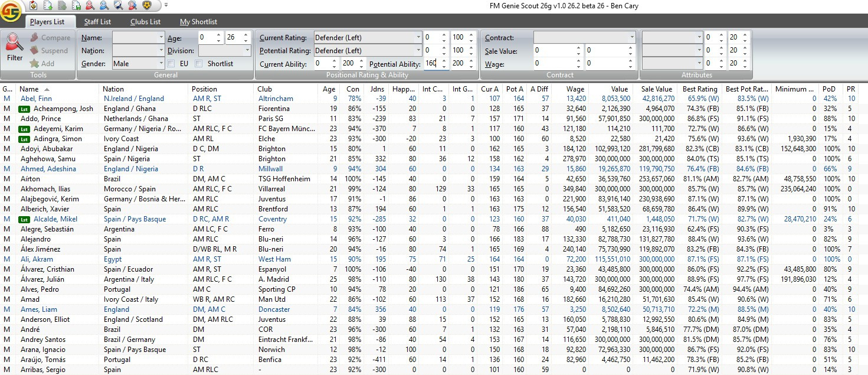The width and height of the screenshot is (868, 375).
Task: Click the club cell Eintracht Frankf...
Action: (286, 340)
